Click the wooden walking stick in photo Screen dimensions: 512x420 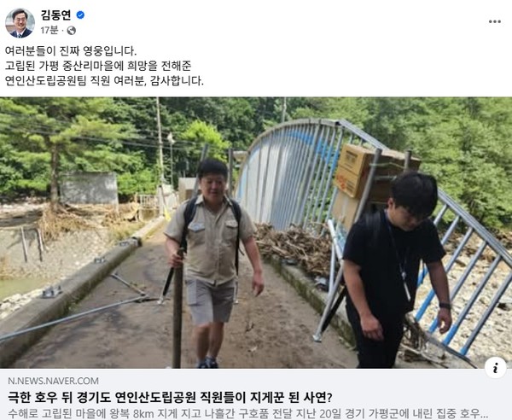pos(178,309)
